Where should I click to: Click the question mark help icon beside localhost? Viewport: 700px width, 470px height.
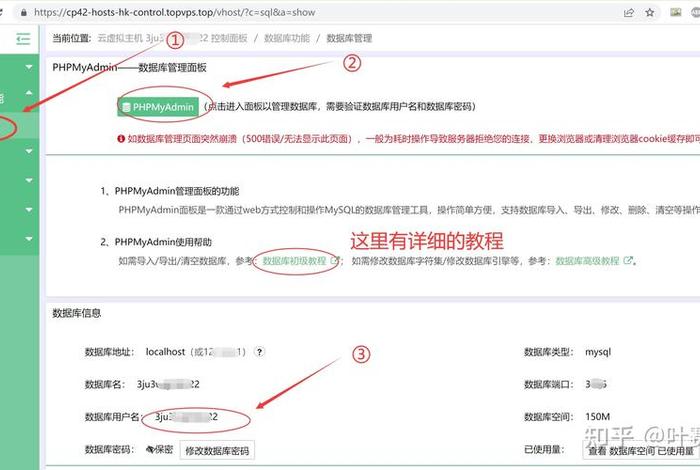(x=259, y=352)
